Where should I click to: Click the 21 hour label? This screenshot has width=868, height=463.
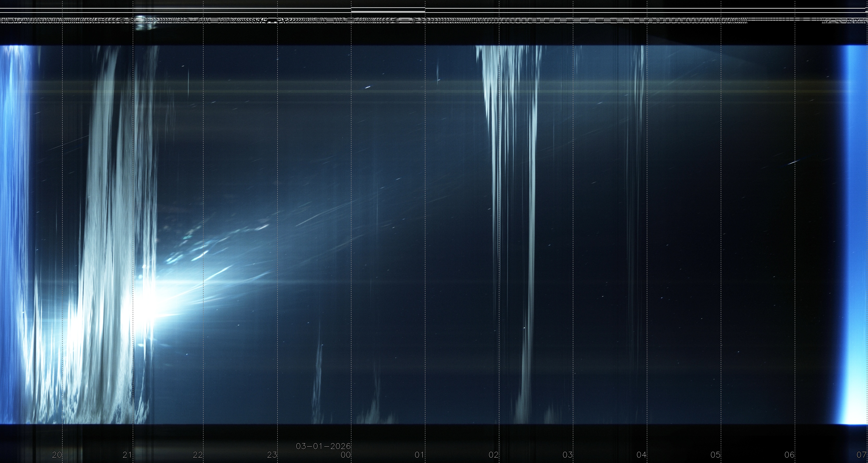127,455
